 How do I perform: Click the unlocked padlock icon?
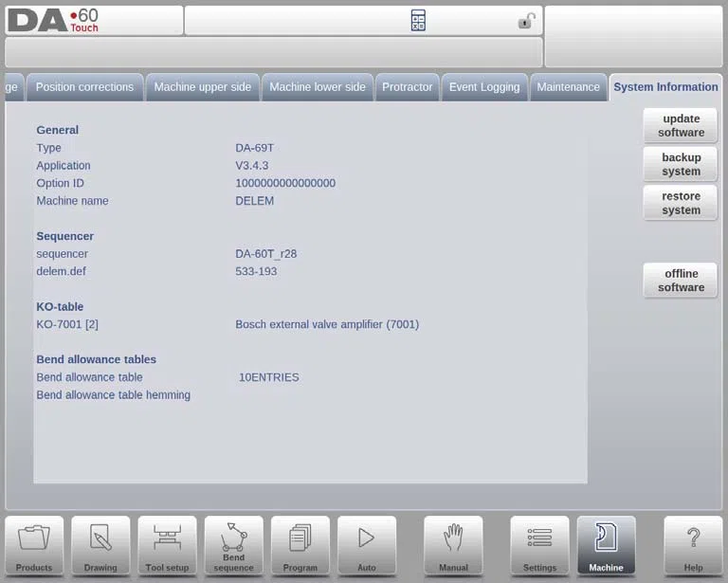pyautogui.click(x=526, y=21)
